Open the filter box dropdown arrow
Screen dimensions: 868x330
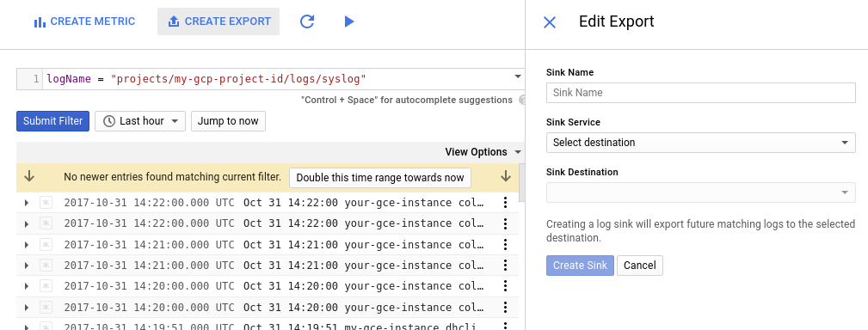tap(518, 76)
